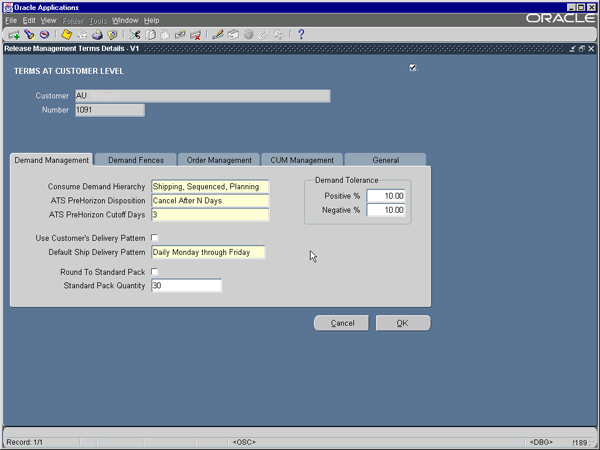Switch to the Order Management tab

219,160
